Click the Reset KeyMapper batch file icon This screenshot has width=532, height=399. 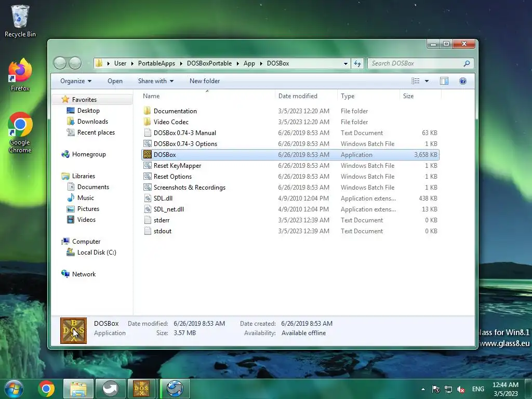(147, 166)
